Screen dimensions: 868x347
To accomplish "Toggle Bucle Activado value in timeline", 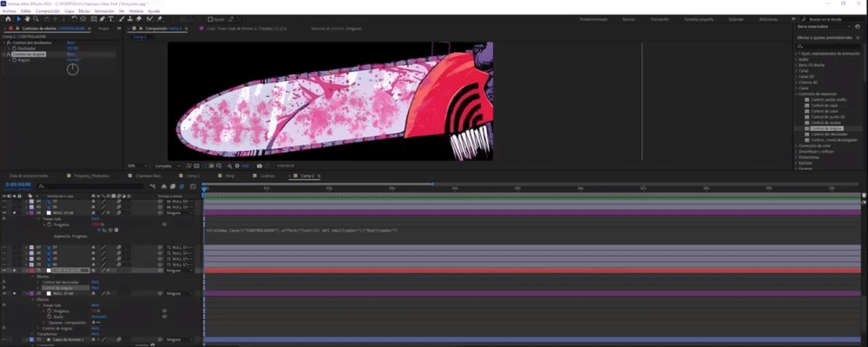I will (x=99, y=317).
